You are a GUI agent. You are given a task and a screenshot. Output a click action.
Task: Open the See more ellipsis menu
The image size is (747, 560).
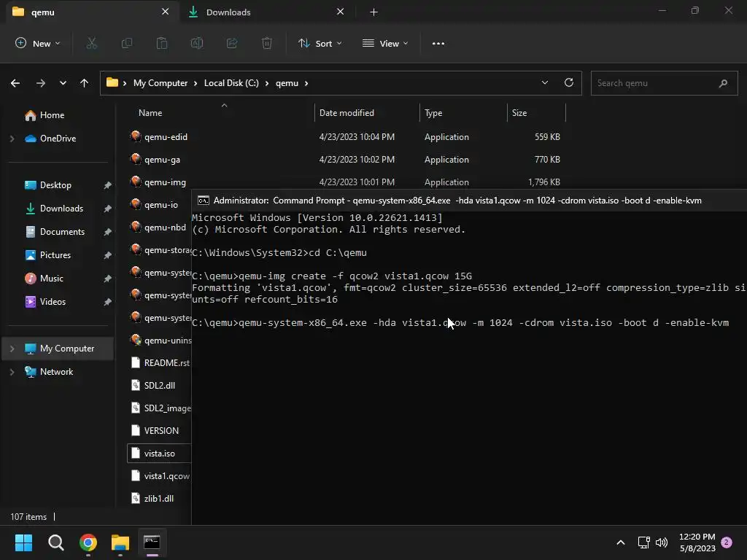(x=438, y=43)
